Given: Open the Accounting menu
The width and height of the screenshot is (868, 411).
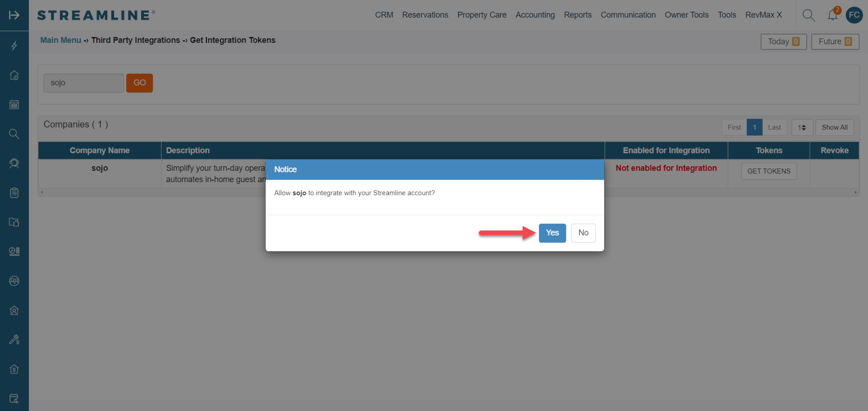Looking at the screenshot, I should coord(535,15).
